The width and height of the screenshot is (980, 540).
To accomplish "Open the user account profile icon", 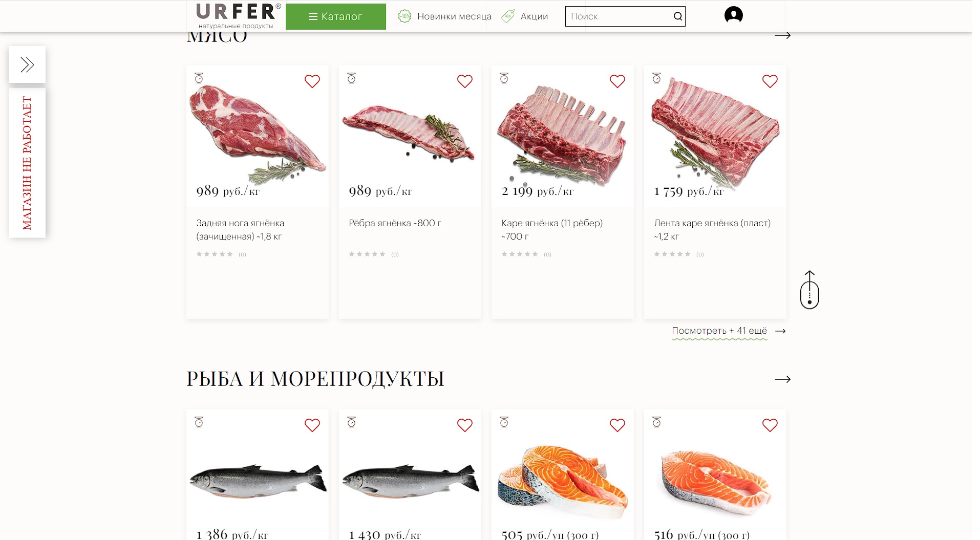I will [733, 15].
